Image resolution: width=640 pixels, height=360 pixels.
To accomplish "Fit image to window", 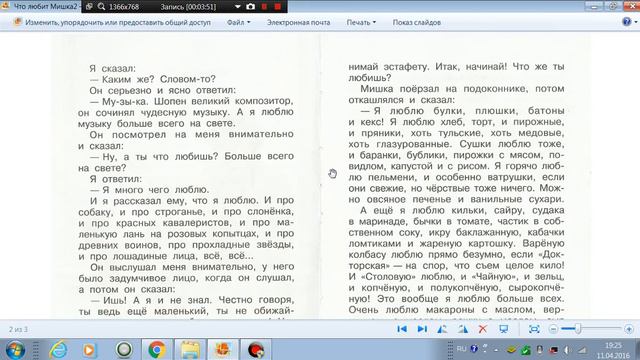I will click(x=534, y=329).
